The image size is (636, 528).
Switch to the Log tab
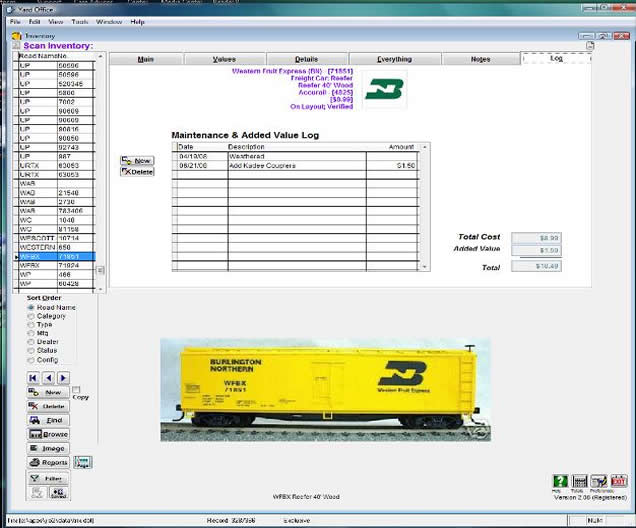(556, 58)
